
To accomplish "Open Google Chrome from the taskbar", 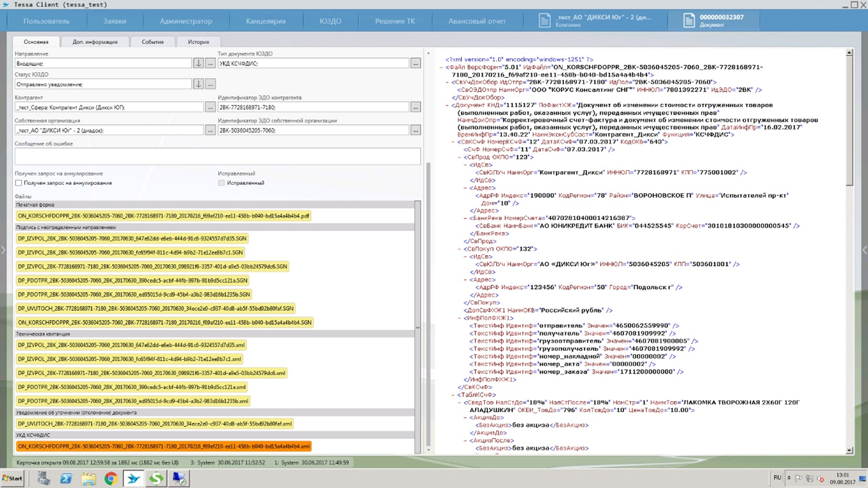I will [x=111, y=478].
